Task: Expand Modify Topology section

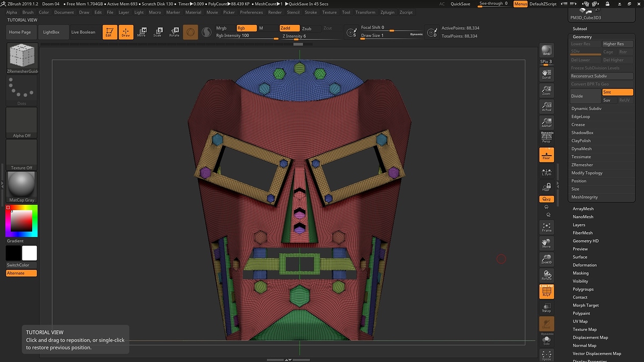Action: [587, 173]
